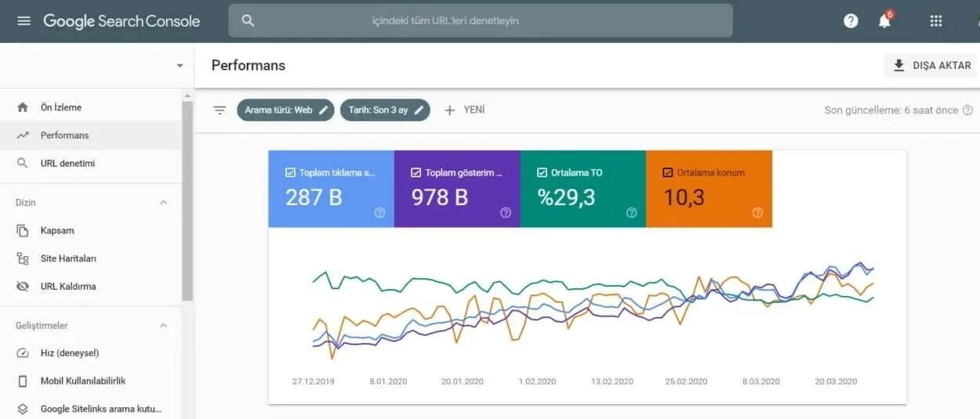The image size is (980, 419).
Task: Select Performans in sidebar
Action: click(90, 135)
